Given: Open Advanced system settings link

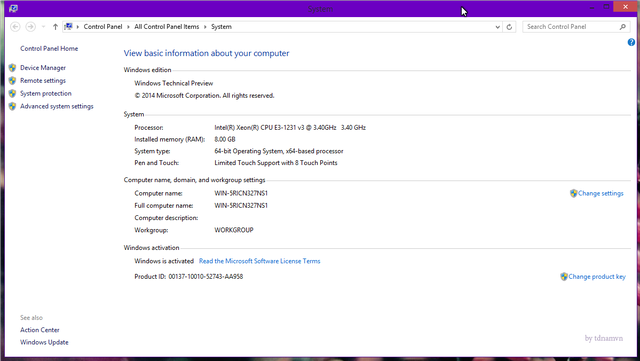Looking at the screenshot, I should tap(57, 106).
